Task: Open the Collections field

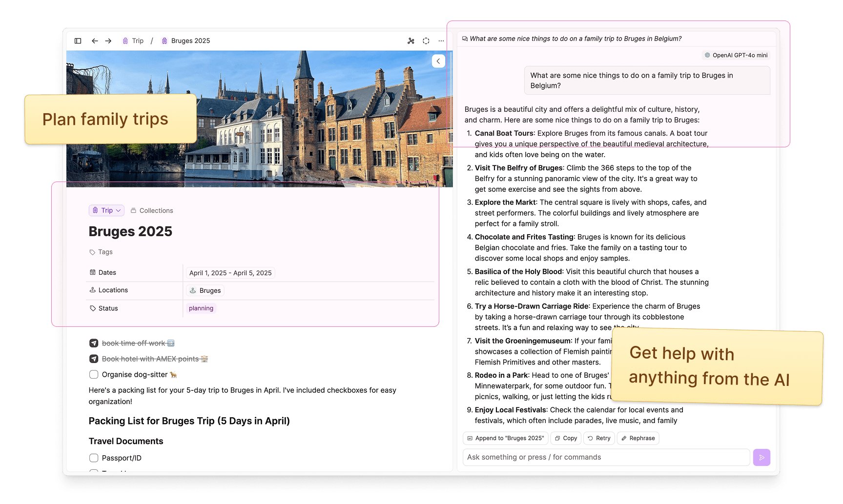Action: pyautogui.click(x=152, y=211)
